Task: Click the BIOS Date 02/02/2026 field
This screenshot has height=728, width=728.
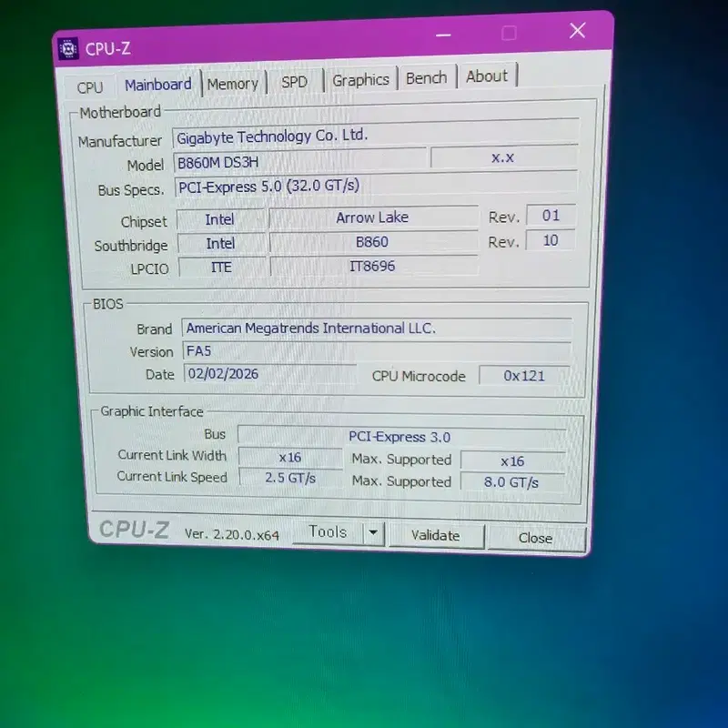Action: [269, 374]
